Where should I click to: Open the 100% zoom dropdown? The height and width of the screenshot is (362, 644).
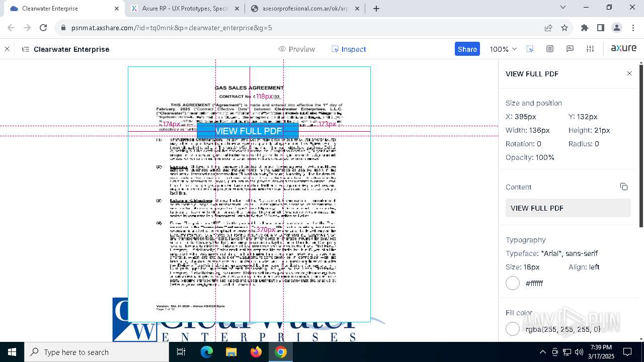tap(503, 49)
